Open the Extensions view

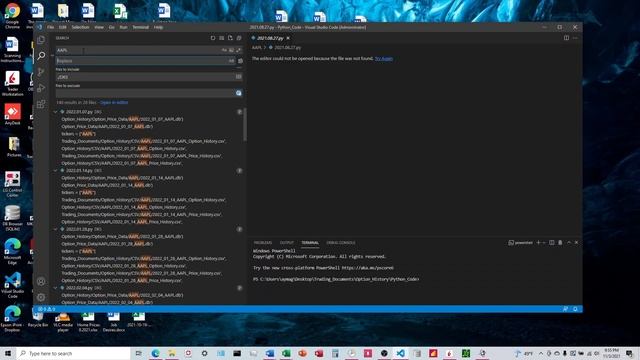click(41, 104)
